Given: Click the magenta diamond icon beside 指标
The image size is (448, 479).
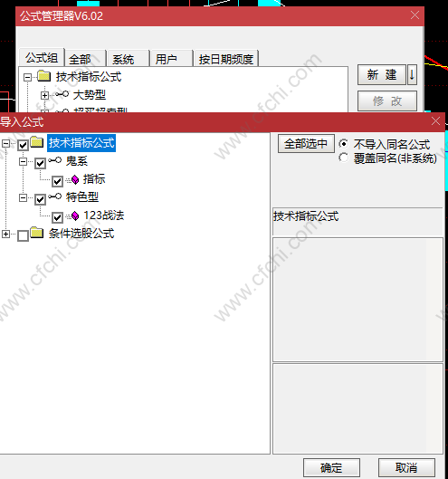Looking at the screenshot, I should 75,179.
